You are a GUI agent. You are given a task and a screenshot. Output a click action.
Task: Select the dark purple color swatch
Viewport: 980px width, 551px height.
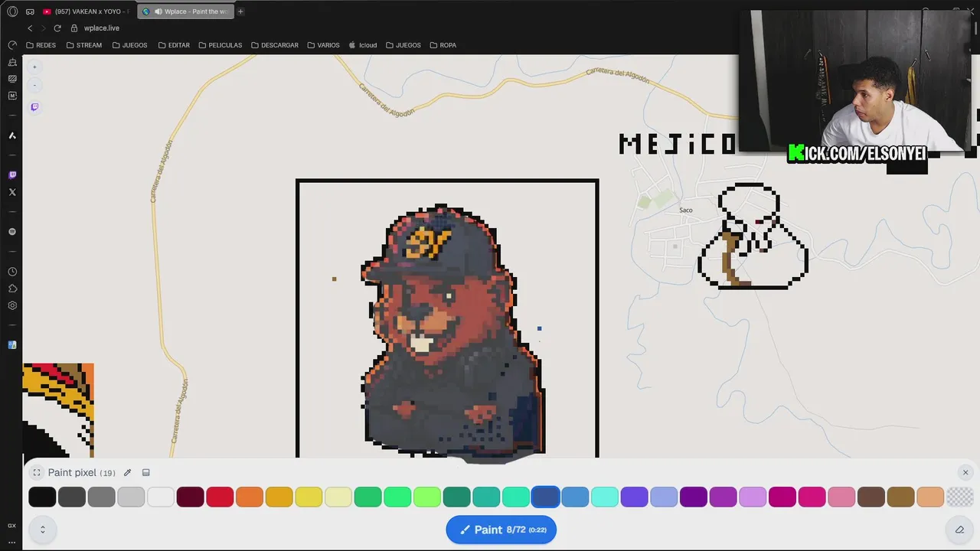point(694,497)
